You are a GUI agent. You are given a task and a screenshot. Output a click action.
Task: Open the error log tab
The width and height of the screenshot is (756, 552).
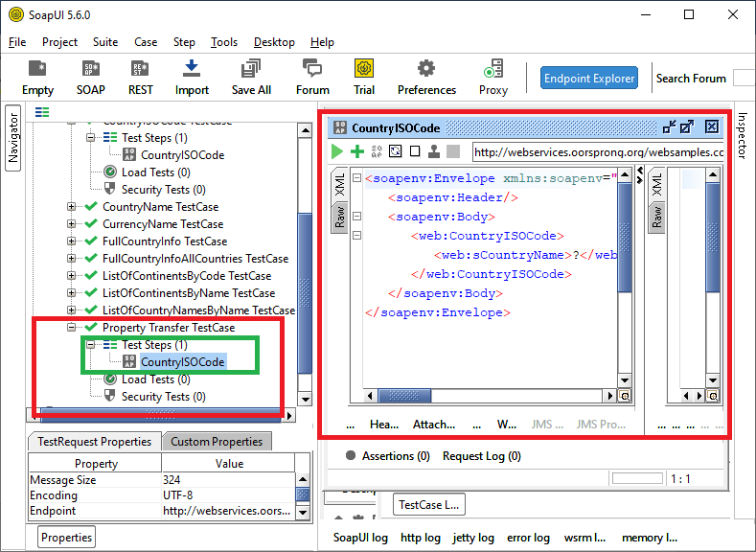tap(528, 538)
